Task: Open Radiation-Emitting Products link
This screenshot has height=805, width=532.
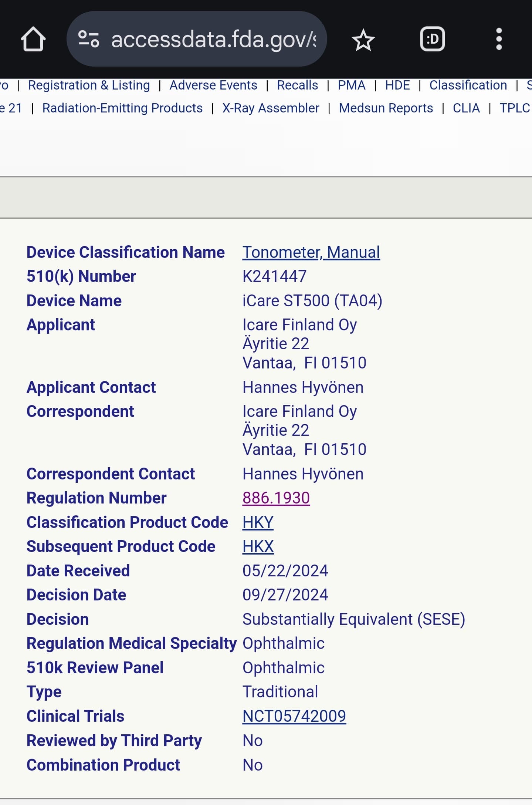Action: coord(122,108)
